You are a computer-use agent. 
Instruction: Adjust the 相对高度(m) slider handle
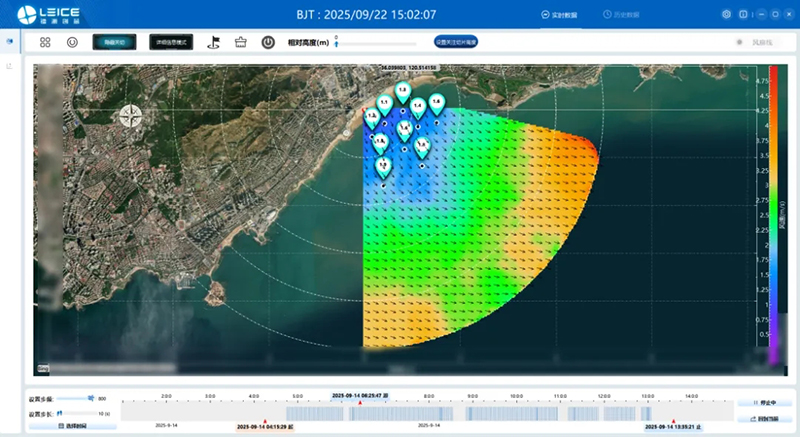pyautogui.click(x=337, y=44)
